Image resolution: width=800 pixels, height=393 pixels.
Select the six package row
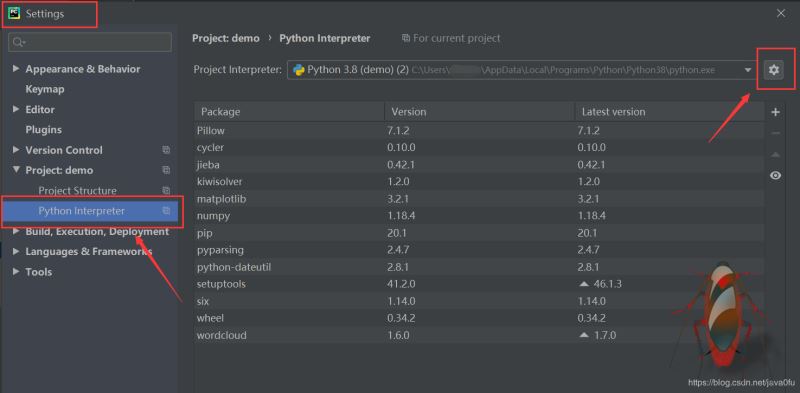click(x=479, y=301)
